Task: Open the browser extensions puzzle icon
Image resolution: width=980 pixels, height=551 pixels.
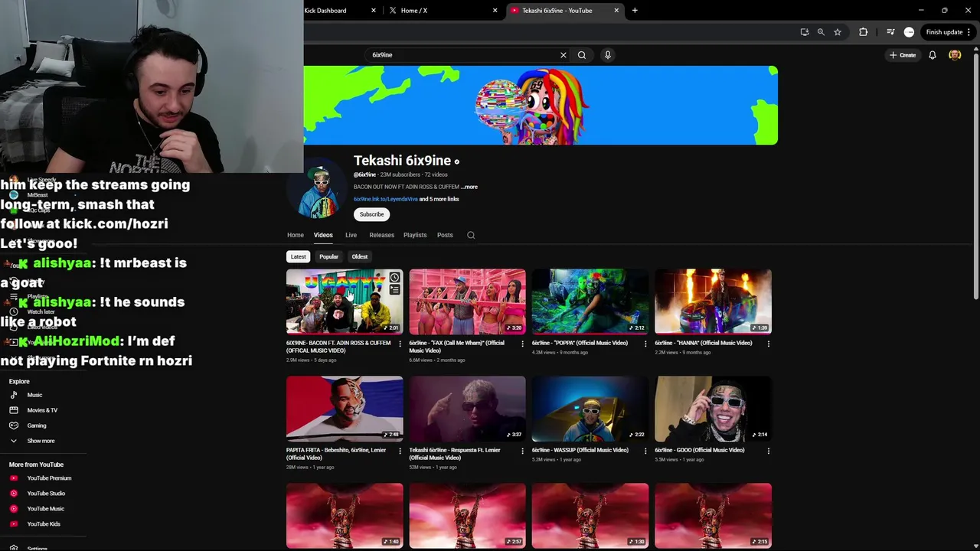Action: 864,32
